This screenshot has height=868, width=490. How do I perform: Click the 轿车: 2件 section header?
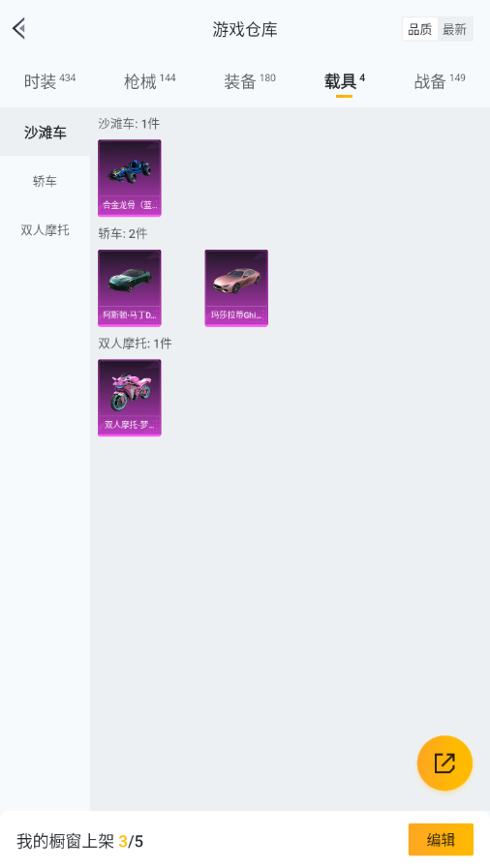point(122,233)
